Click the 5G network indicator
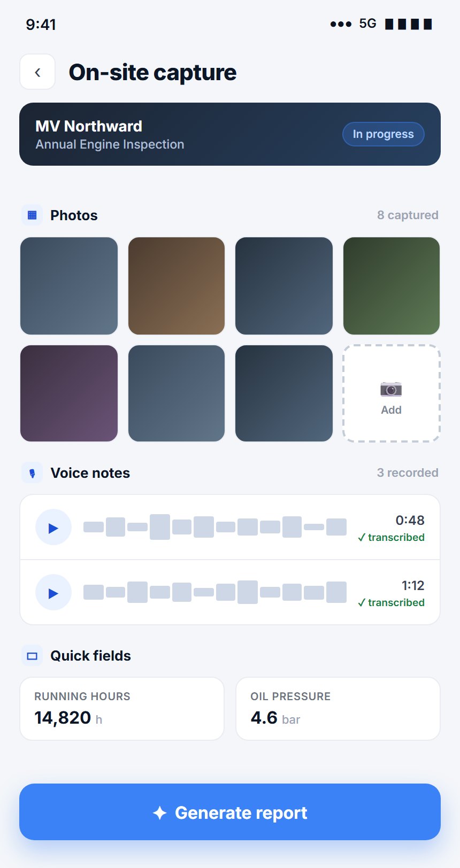Image resolution: width=460 pixels, height=868 pixels. point(367,24)
